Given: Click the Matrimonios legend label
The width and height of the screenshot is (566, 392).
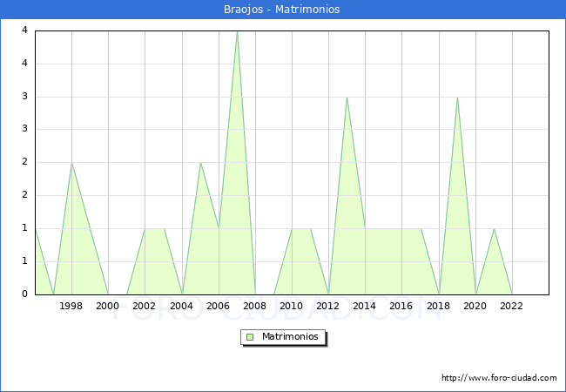Looking at the screenshot, I should point(290,336).
